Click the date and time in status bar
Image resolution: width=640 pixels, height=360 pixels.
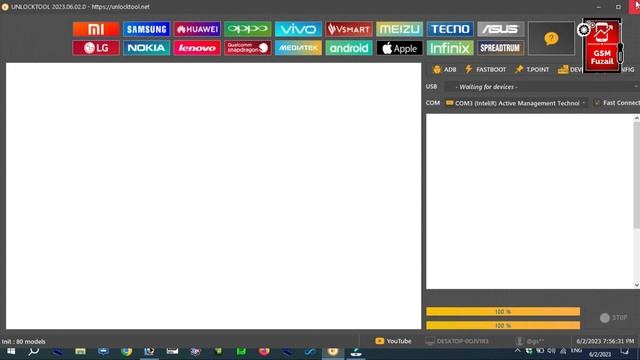coord(605,341)
